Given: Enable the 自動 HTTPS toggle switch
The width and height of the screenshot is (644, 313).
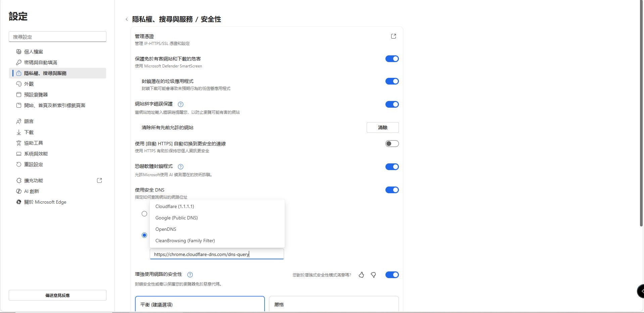Looking at the screenshot, I should 392,144.
